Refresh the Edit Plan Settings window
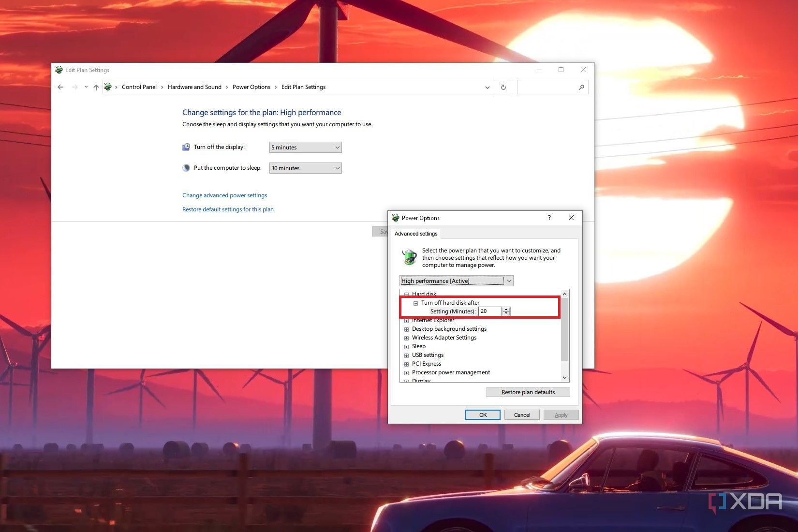The width and height of the screenshot is (798, 532). coord(503,87)
